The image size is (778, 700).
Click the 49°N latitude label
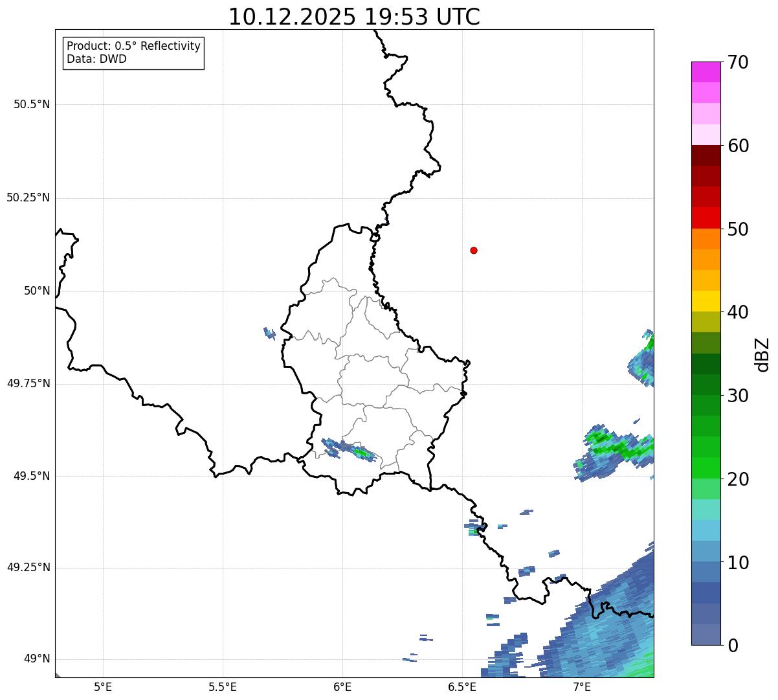[37, 659]
